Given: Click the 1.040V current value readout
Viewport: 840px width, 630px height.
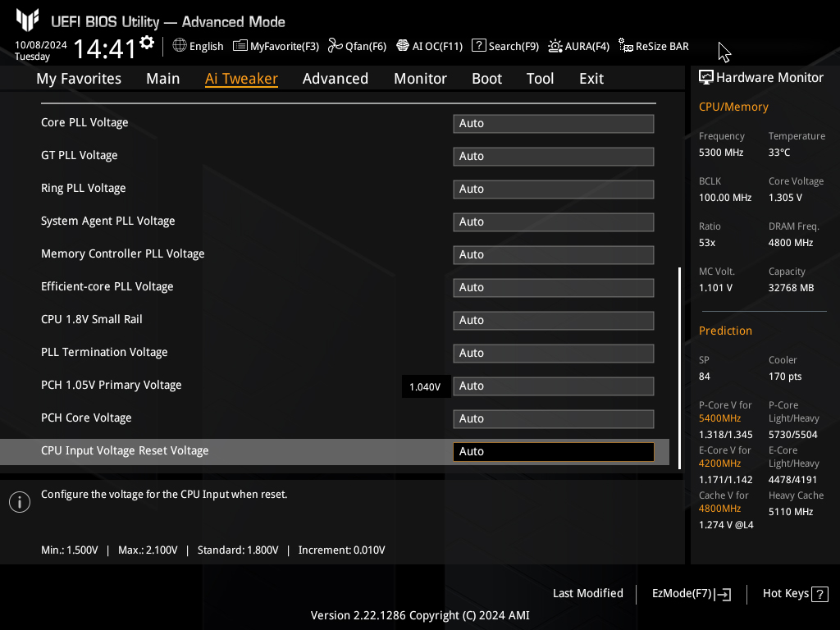Looking at the screenshot, I should (x=426, y=387).
